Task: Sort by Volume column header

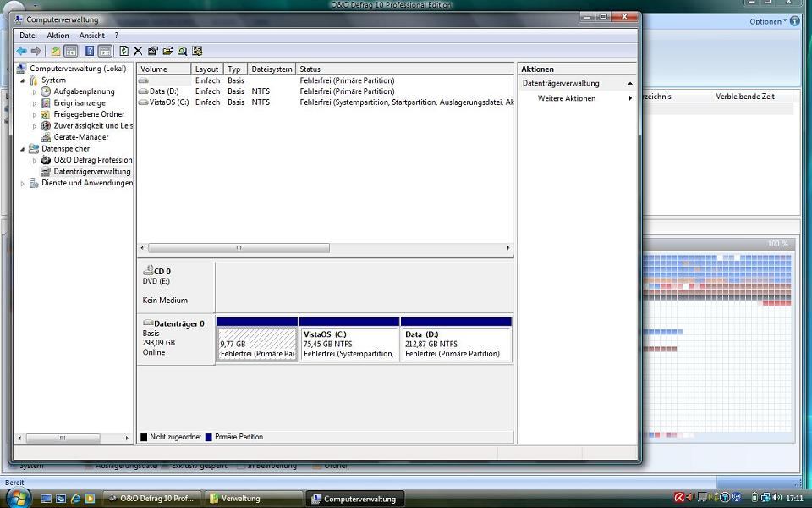Action: coord(164,69)
